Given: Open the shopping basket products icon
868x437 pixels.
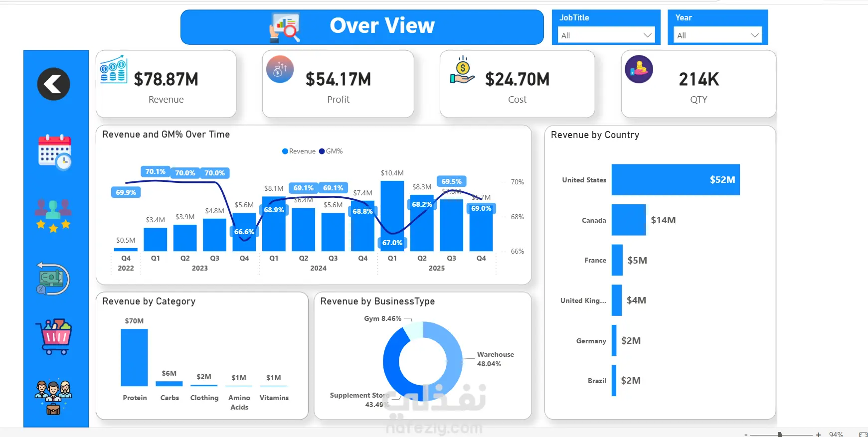Looking at the screenshot, I should tap(54, 337).
